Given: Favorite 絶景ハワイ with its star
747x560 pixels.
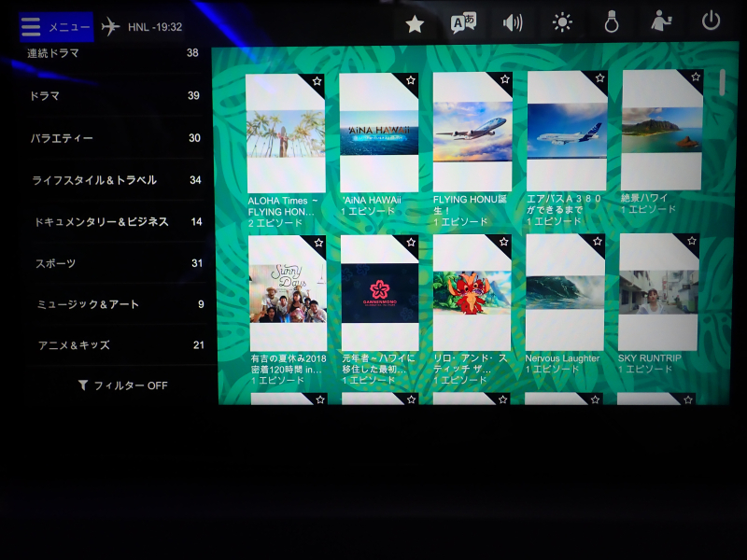Looking at the screenshot, I should pos(696,77).
